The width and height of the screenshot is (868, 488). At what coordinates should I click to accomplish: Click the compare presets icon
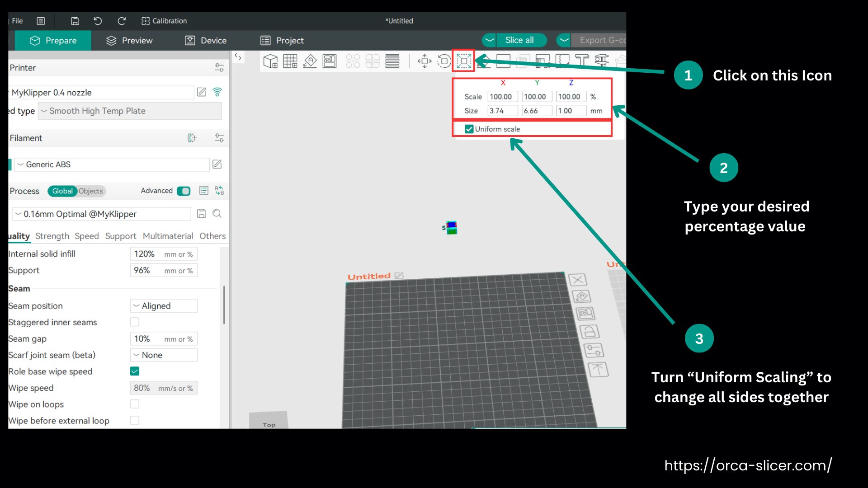click(x=219, y=191)
